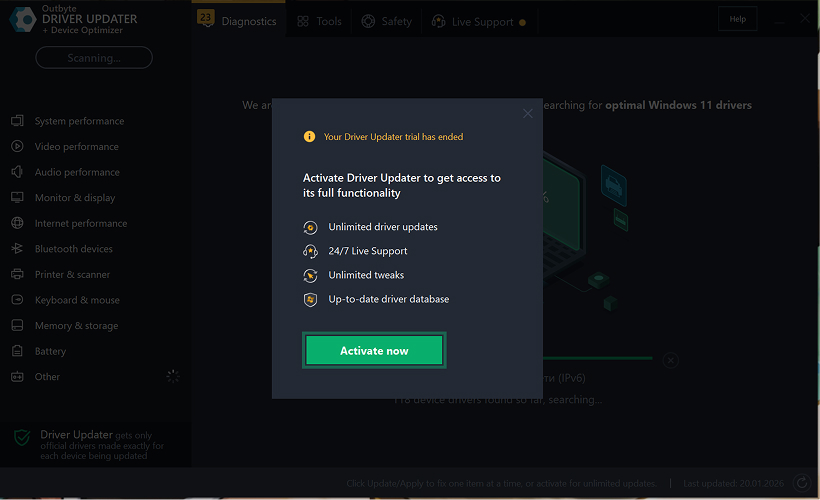
Task: Open the Keyboard & mouse category
Action: click(77, 300)
